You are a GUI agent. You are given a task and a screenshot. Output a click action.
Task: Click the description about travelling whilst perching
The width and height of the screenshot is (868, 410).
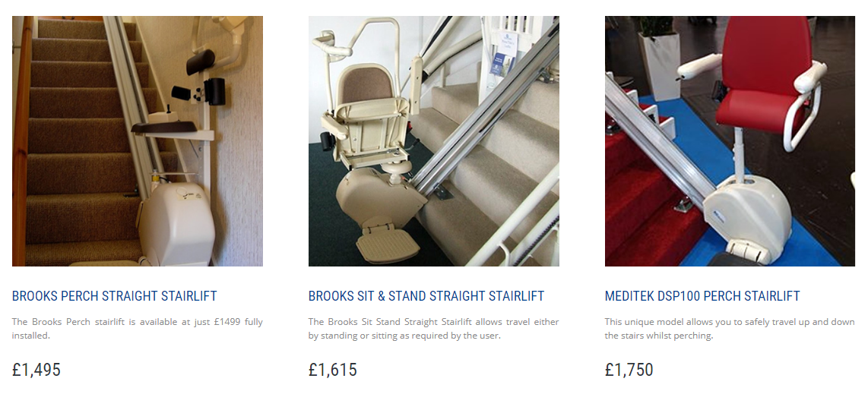point(730,328)
